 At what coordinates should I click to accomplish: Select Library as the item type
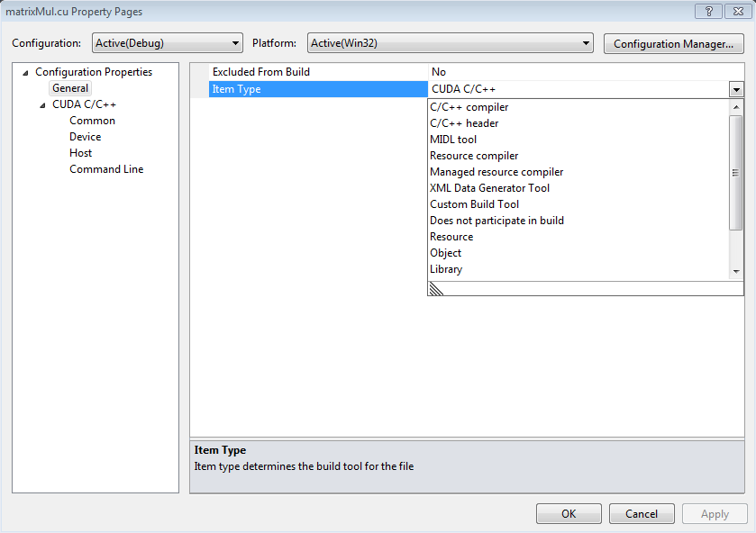[445, 268]
